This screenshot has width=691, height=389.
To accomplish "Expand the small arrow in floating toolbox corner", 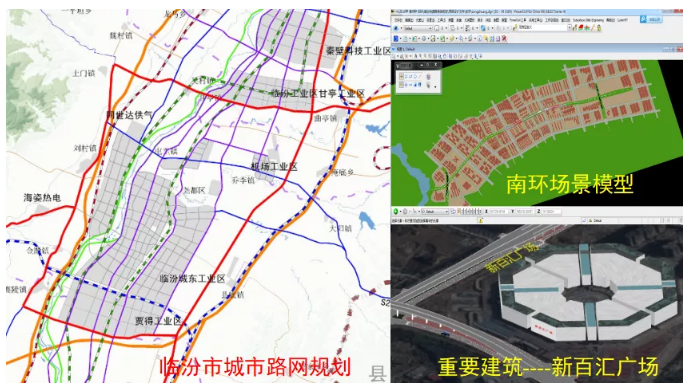I will point(435,87).
